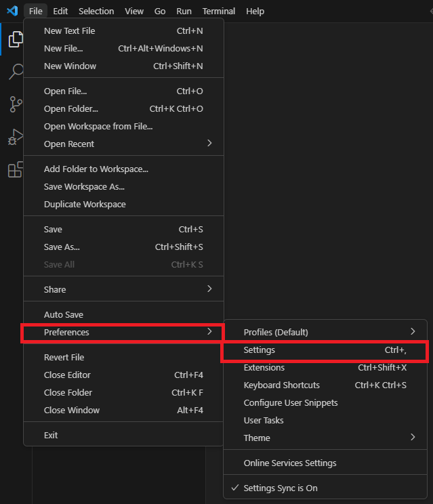This screenshot has width=433, height=504.
Task: Click the VS Code logo icon
Action: [12, 11]
